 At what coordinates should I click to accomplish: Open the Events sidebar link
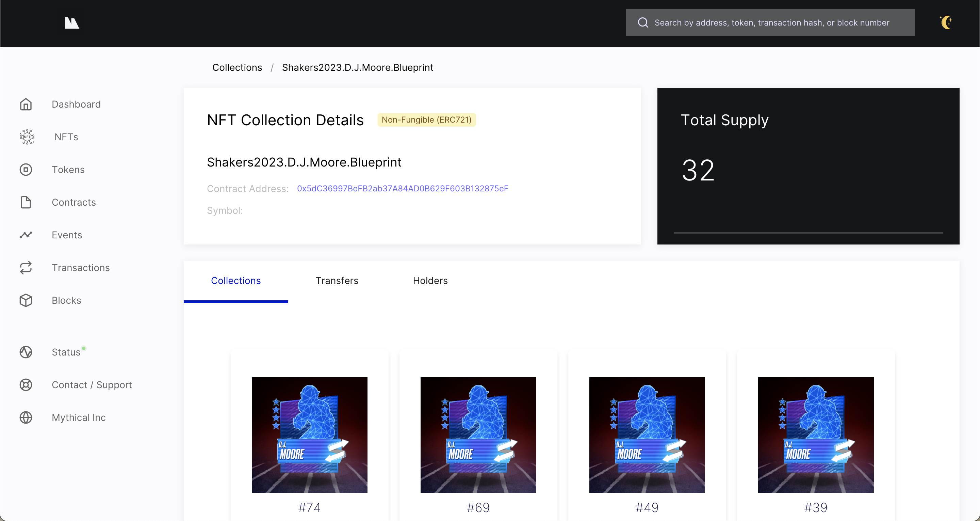[x=67, y=235]
